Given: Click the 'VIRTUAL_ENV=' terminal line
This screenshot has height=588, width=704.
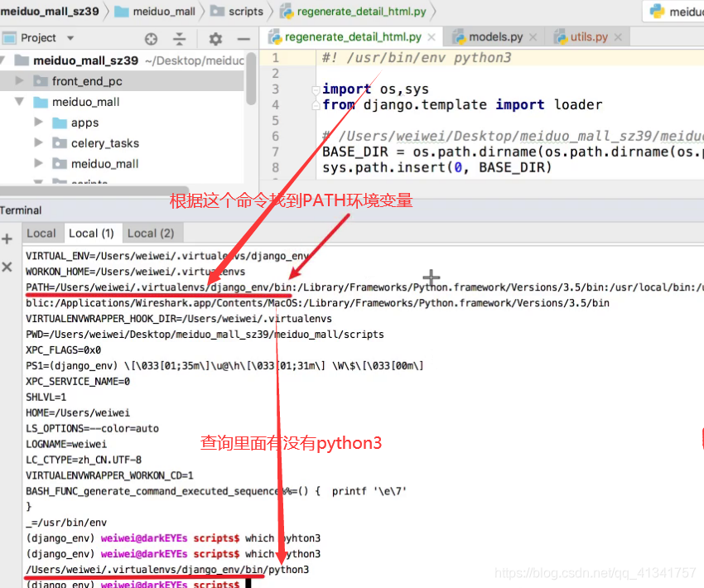Looking at the screenshot, I should pos(168,256).
